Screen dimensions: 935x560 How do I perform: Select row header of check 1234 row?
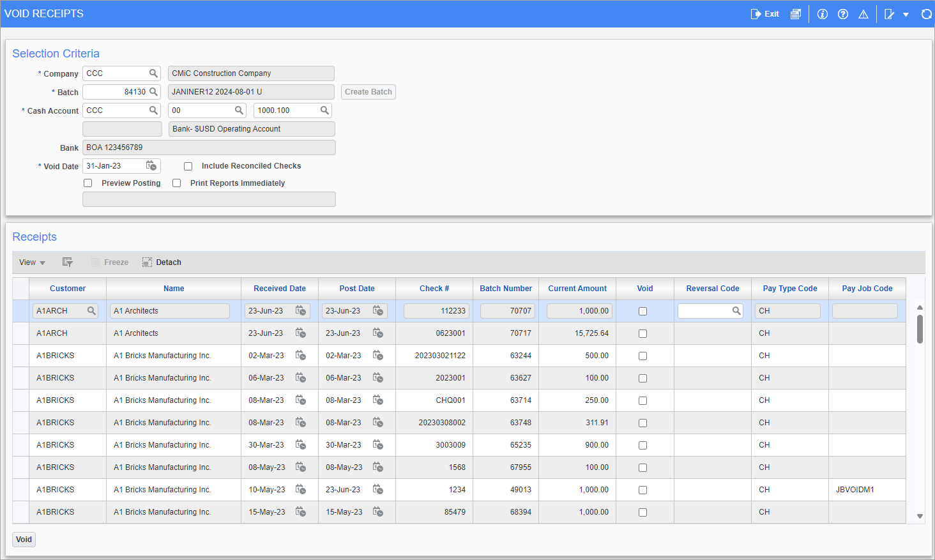[20, 490]
